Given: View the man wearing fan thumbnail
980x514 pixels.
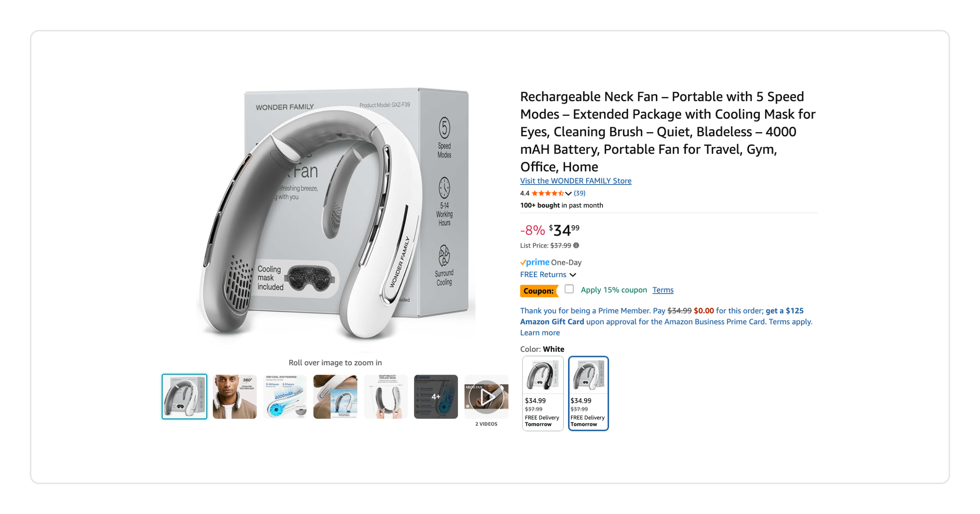Looking at the screenshot, I should coord(235,396).
